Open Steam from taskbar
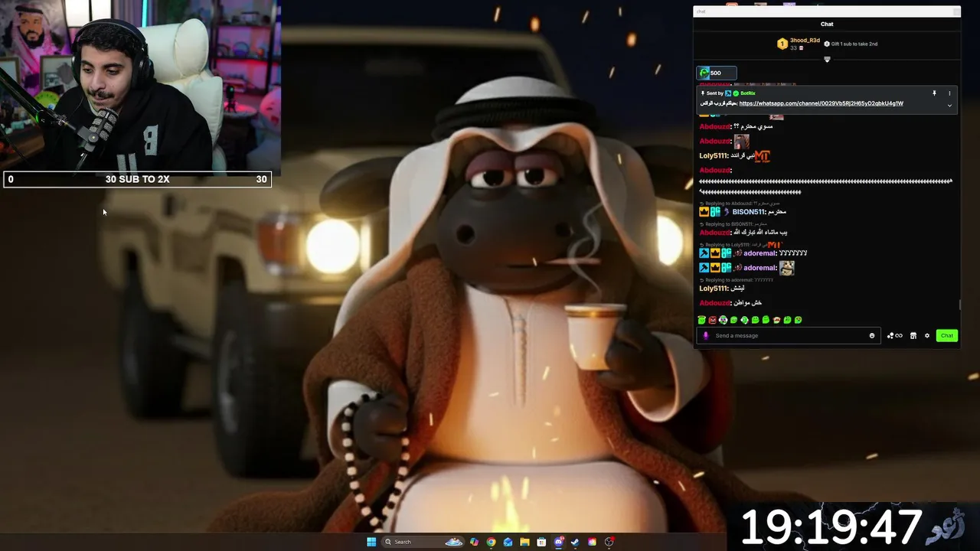Screen dimensions: 980x551 coord(575,542)
